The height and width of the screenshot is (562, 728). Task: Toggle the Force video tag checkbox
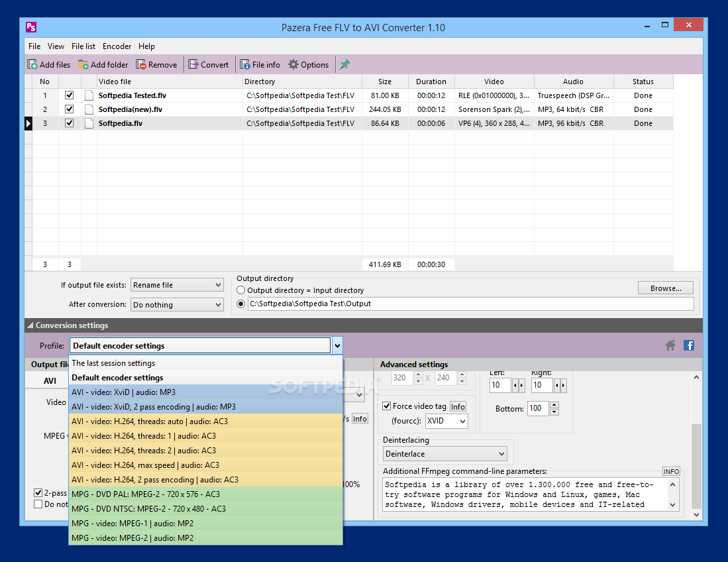[386, 406]
